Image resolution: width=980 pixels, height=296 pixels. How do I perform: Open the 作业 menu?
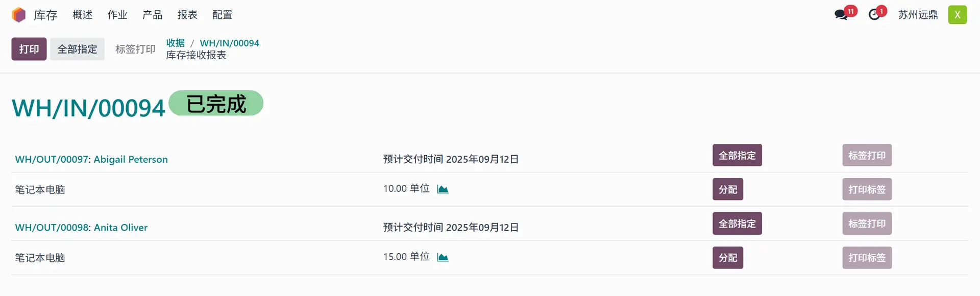(117, 15)
